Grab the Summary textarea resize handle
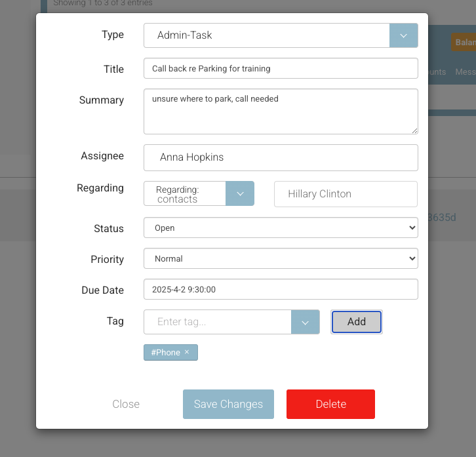The width and height of the screenshot is (476, 457). point(414,131)
